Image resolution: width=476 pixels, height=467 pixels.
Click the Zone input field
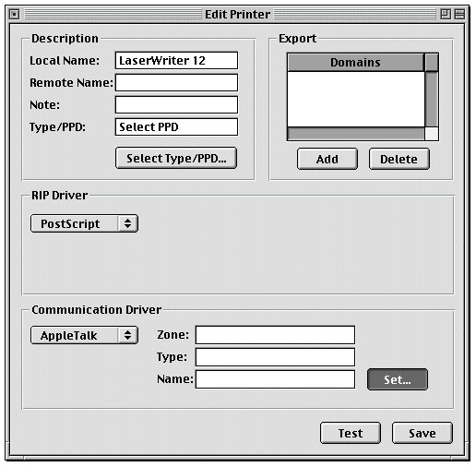275,335
